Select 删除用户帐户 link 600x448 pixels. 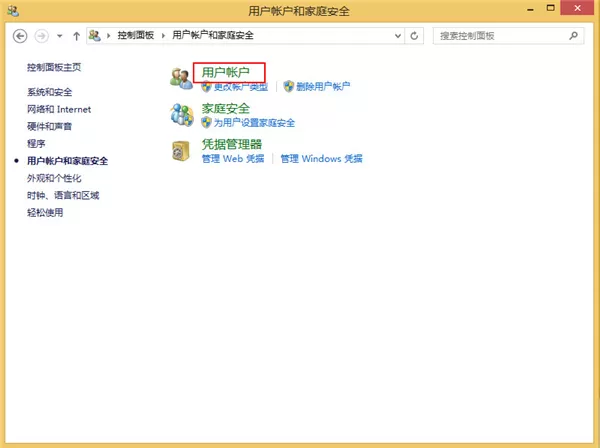coord(323,86)
